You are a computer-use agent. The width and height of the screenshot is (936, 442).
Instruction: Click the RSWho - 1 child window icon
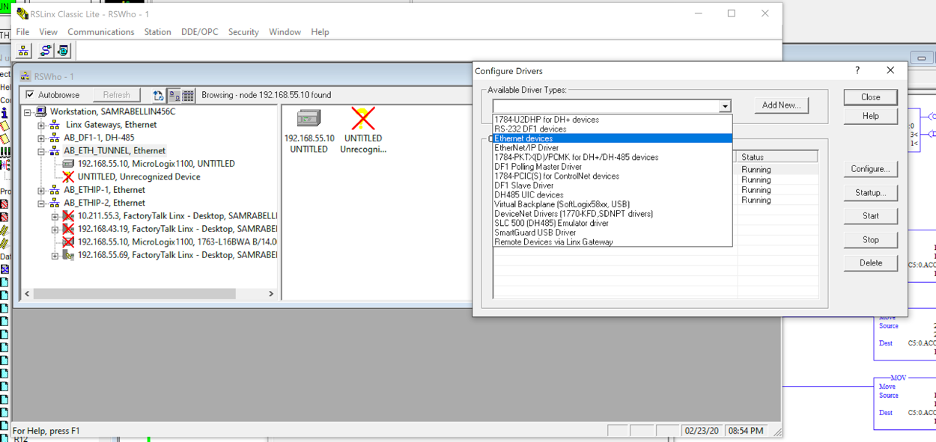[x=25, y=76]
